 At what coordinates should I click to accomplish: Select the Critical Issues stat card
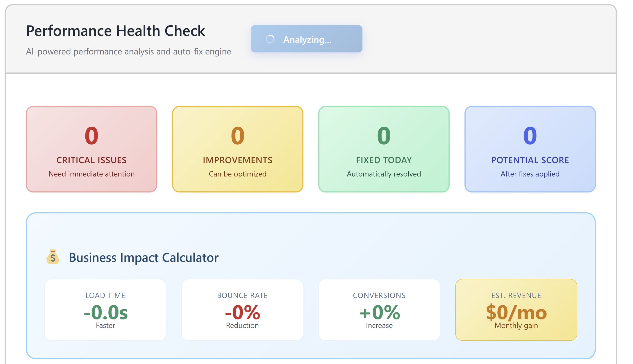[91, 149]
